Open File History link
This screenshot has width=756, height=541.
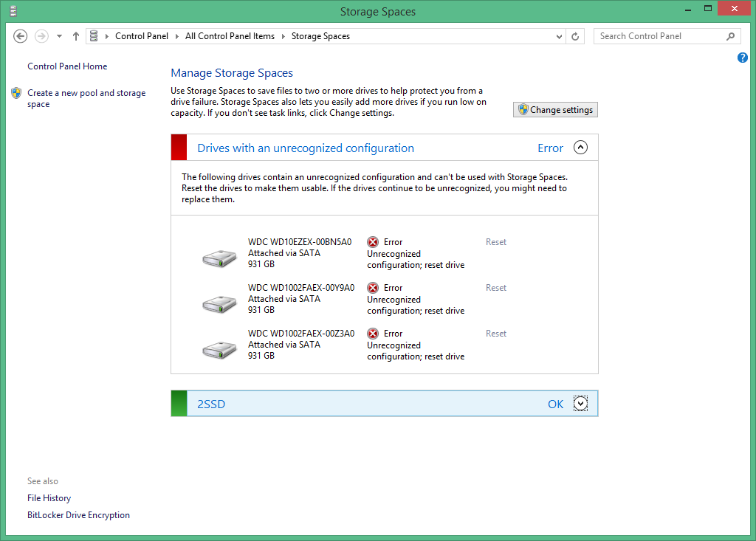[49, 498]
